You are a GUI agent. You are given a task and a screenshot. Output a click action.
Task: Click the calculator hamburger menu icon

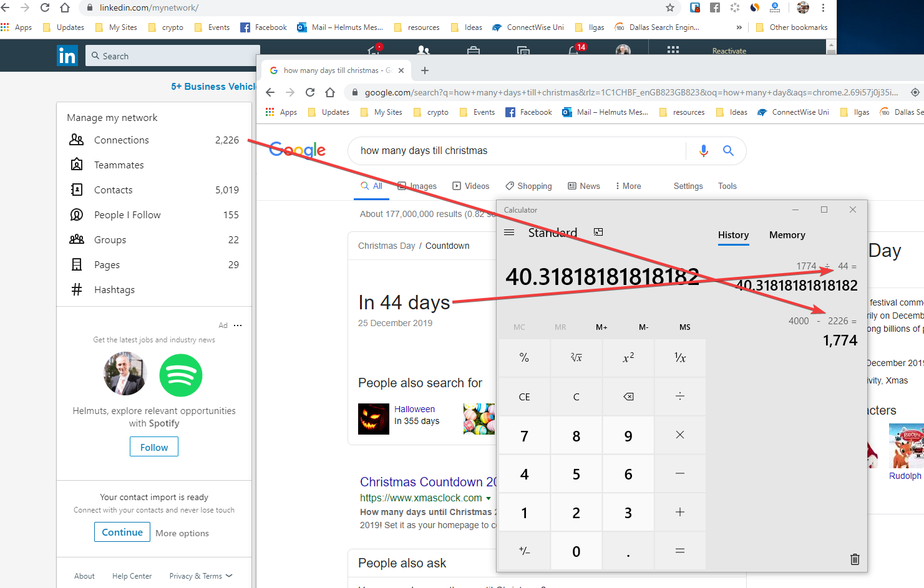[509, 233]
